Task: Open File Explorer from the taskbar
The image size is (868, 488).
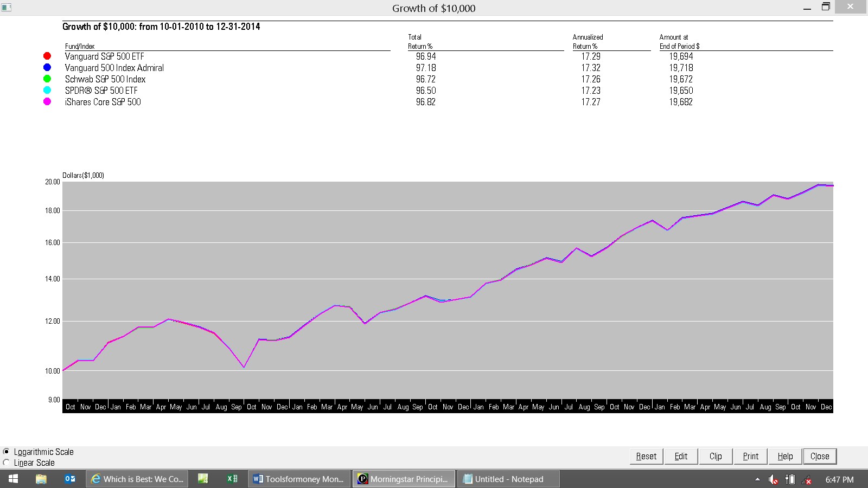Action: point(41,479)
